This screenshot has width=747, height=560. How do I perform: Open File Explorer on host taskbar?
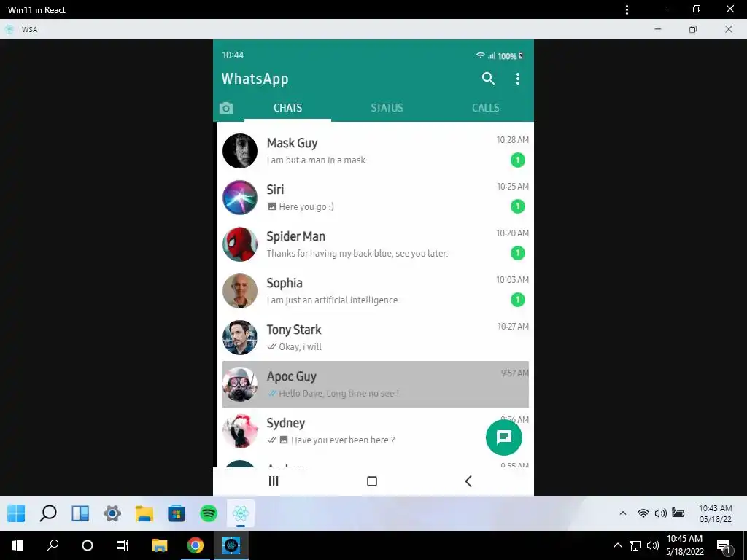(160, 545)
